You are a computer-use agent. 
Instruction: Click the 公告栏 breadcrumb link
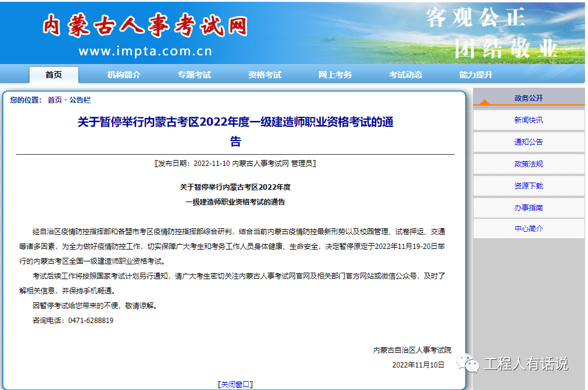click(80, 100)
